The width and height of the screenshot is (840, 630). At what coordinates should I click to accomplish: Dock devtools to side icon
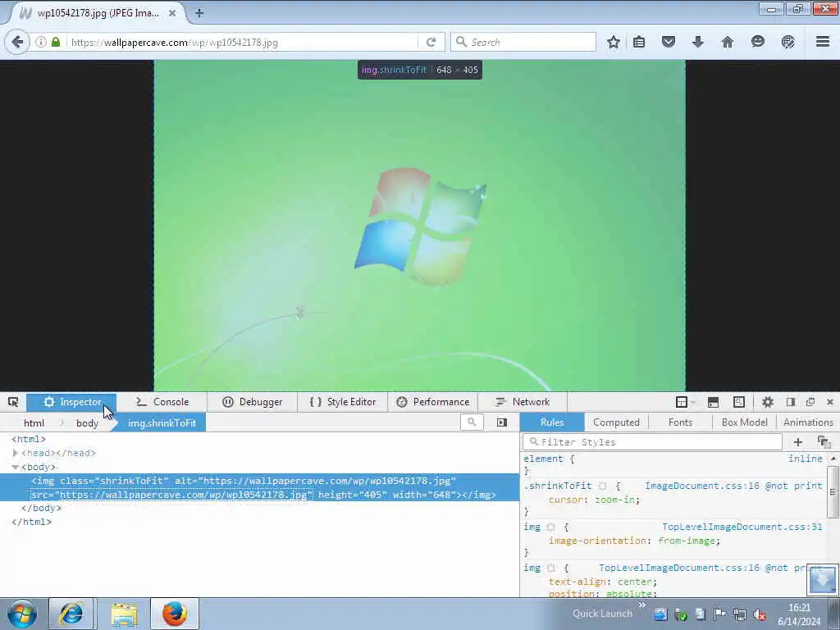coord(790,402)
